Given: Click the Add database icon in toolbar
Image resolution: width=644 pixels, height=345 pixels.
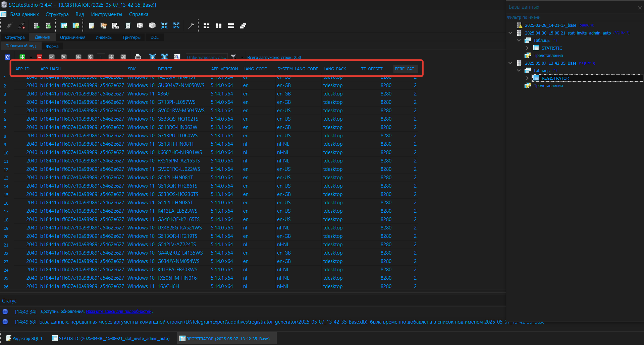Looking at the screenshot, I should point(36,25).
